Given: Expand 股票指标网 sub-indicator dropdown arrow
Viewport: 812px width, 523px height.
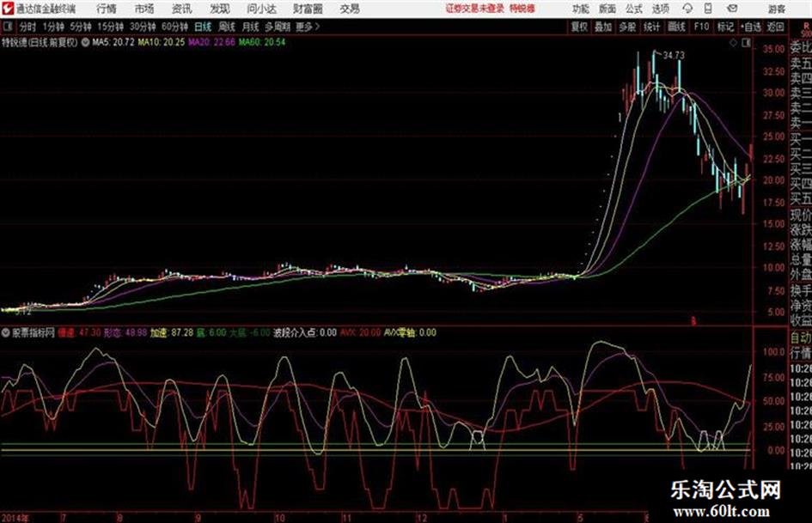Looking at the screenshot, I should (x=6, y=332).
